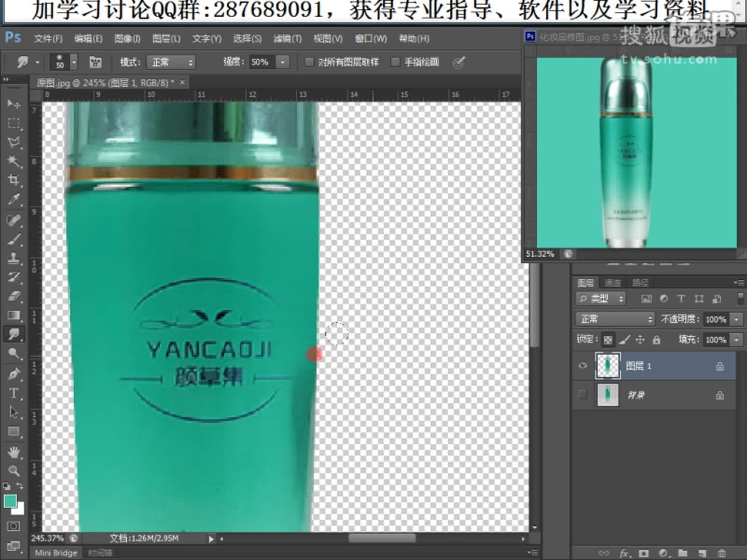Select the Healing Brush tool

pos(13,220)
